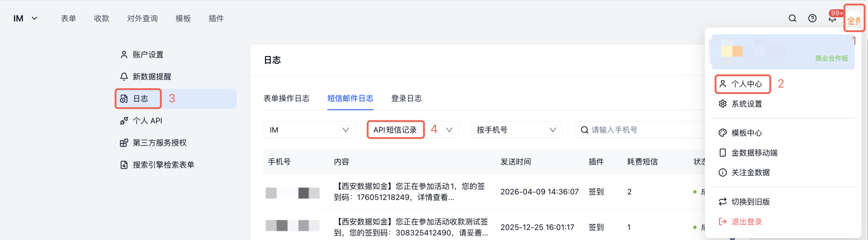Click the 商业合作版 plan label

tap(832, 58)
